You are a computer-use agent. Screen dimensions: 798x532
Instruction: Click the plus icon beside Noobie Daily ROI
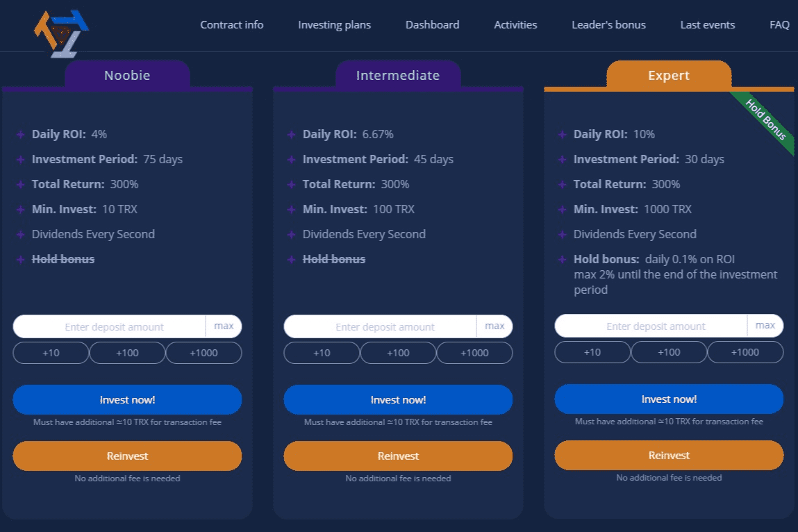(x=19, y=134)
